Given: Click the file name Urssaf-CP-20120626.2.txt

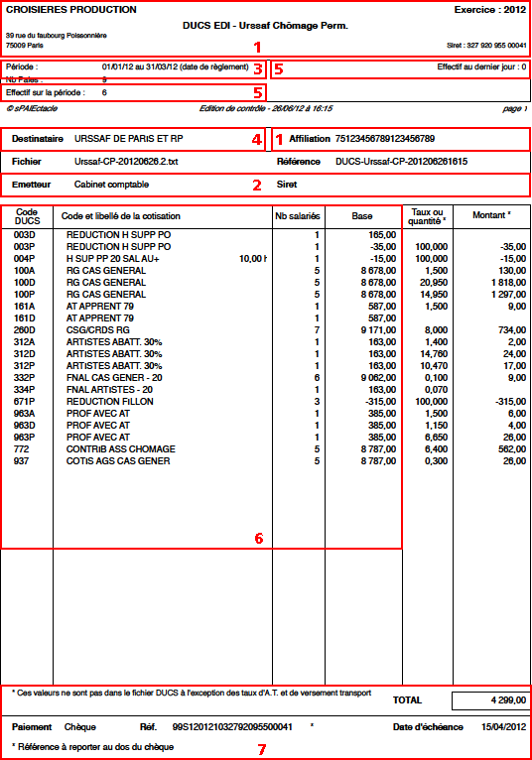Looking at the screenshot, I should (126, 162).
